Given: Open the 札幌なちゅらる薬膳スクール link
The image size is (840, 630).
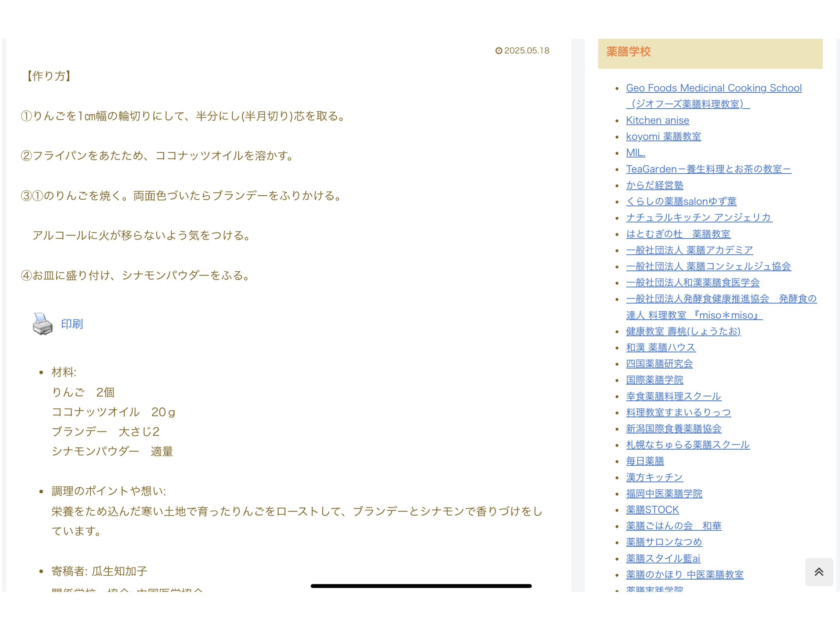Looking at the screenshot, I should point(688,445).
